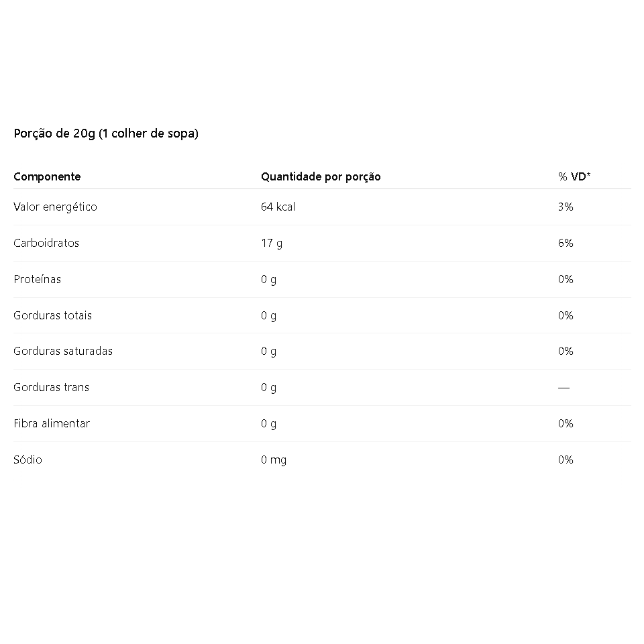Click the 3% daily value cell
Image resolution: width=644 pixels, height=644 pixels.
[566, 207]
